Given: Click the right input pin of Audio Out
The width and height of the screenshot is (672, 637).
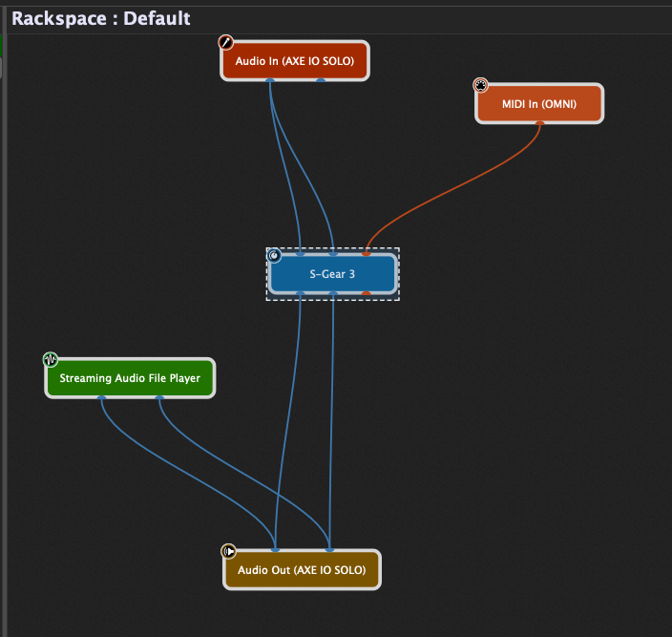Looking at the screenshot, I should [329, 550].
